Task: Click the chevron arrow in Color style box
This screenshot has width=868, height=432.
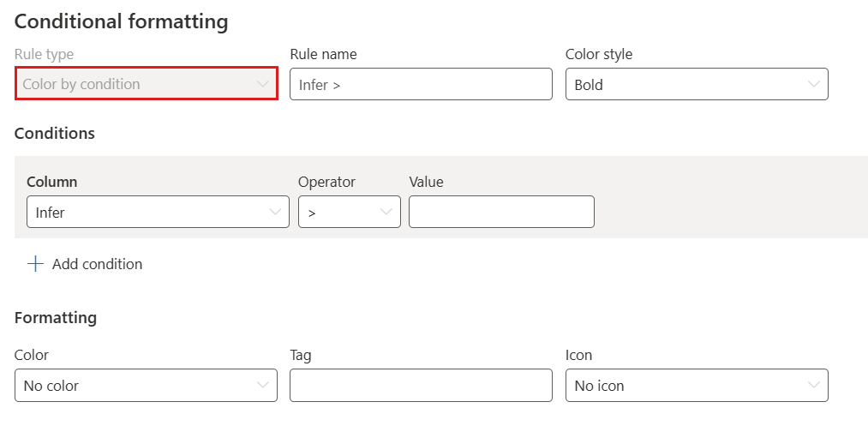Action: click(x=813, y=85)
